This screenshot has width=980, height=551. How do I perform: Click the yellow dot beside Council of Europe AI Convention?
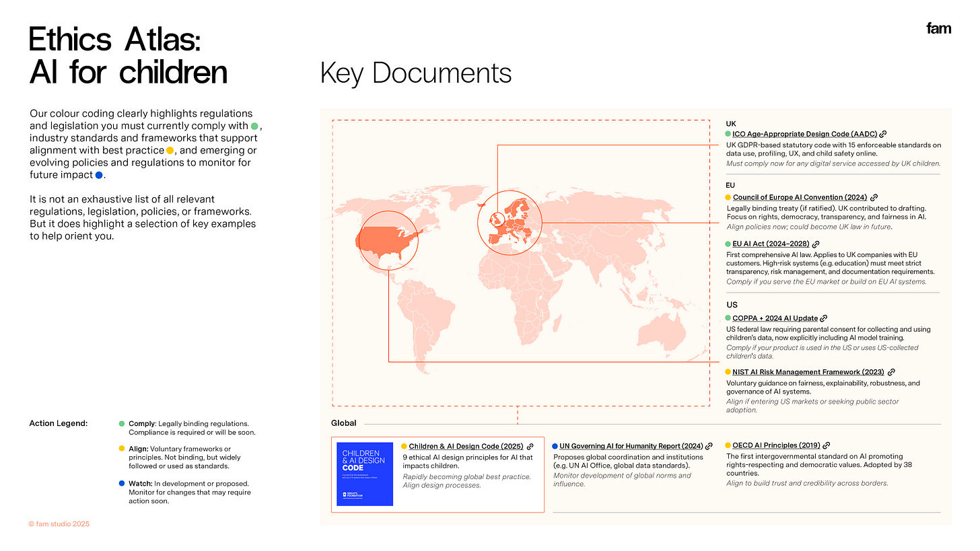[x=728, y=197]
